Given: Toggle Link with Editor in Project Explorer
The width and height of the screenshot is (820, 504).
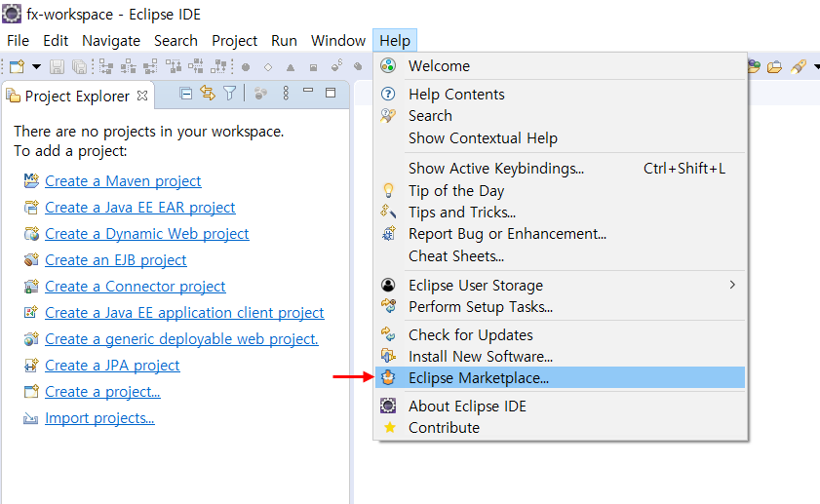Looking at the screenshot, I should tap(208, 93).
